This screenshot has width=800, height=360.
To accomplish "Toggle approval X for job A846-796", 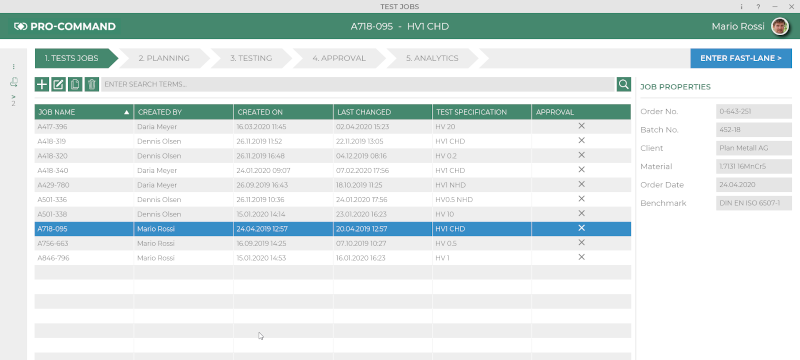I will click(581, 258).
